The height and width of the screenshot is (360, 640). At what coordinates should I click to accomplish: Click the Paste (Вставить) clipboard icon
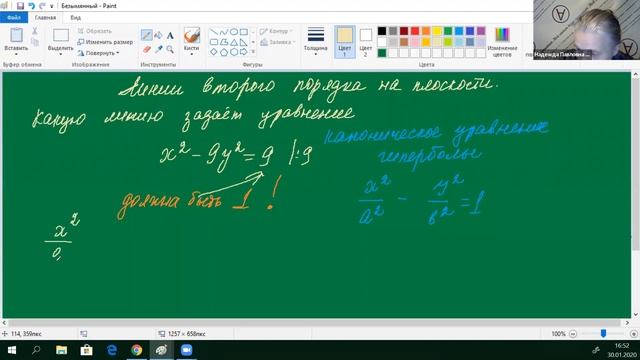coord(16,35)
